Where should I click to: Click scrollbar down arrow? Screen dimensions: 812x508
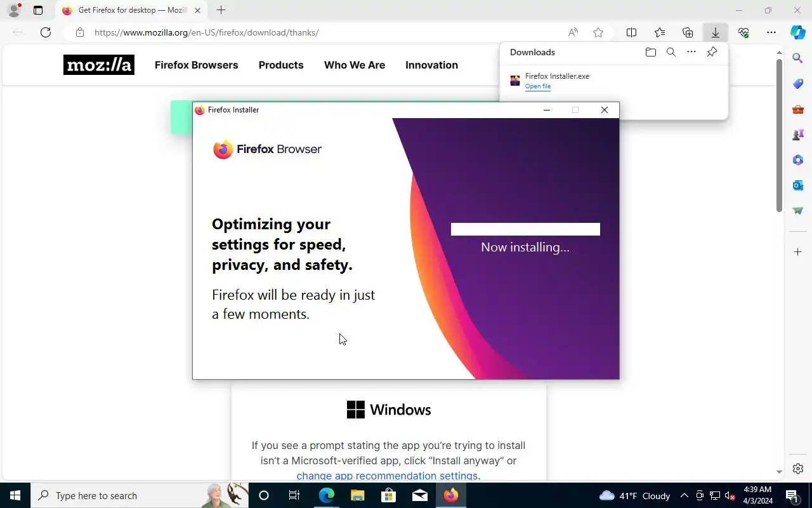(x=779, y=472)
